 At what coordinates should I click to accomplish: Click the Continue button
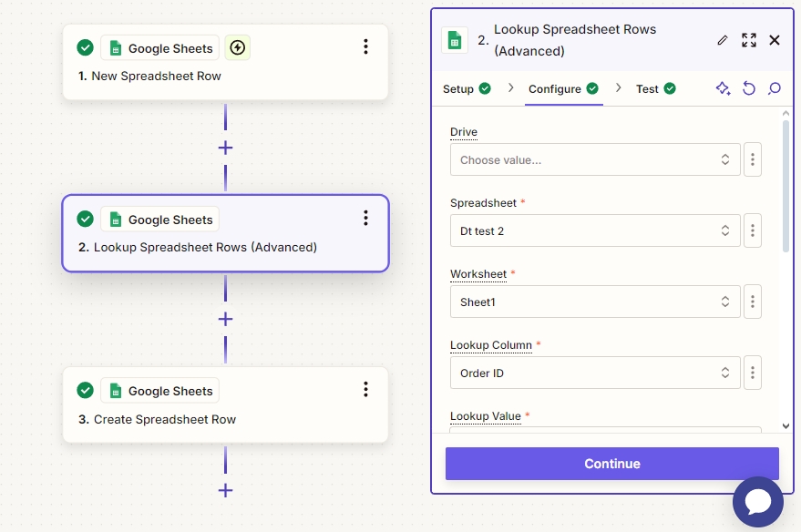(611, 464)
